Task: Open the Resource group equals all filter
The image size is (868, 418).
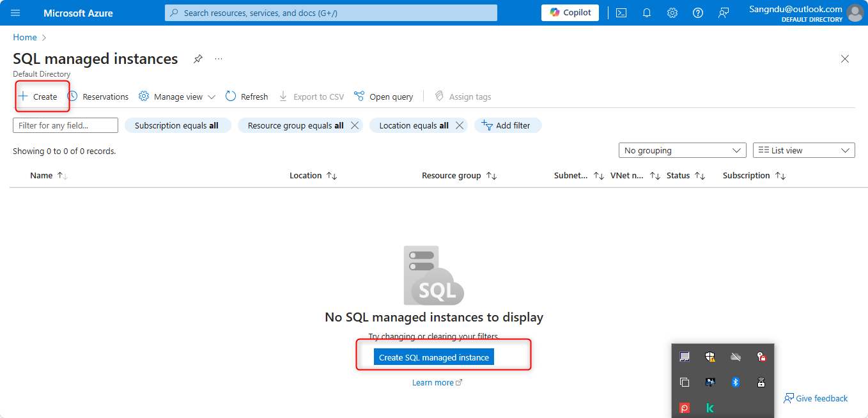Action: click(295, 125)
